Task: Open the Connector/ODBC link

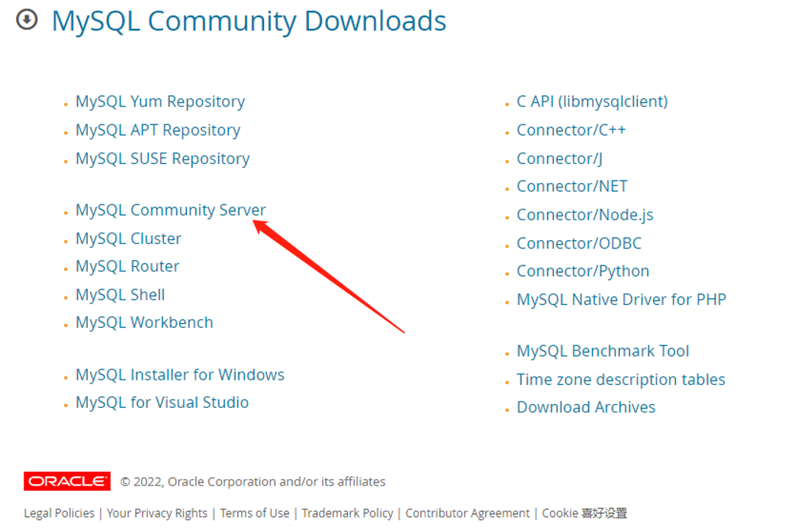Action: (579, 243)
